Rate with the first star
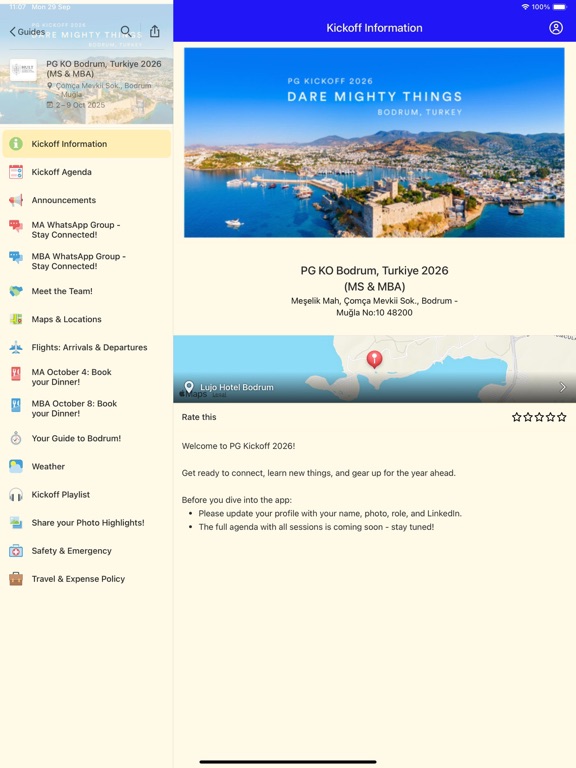The width and height of the screenshot is (576, 768). (517, 417)
